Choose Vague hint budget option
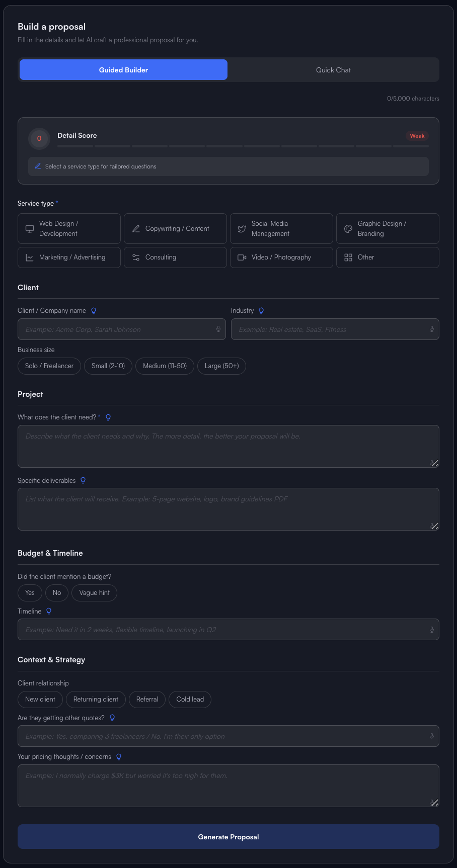The width and height of the screenshot is (457, 868). [x=94, y=593]
